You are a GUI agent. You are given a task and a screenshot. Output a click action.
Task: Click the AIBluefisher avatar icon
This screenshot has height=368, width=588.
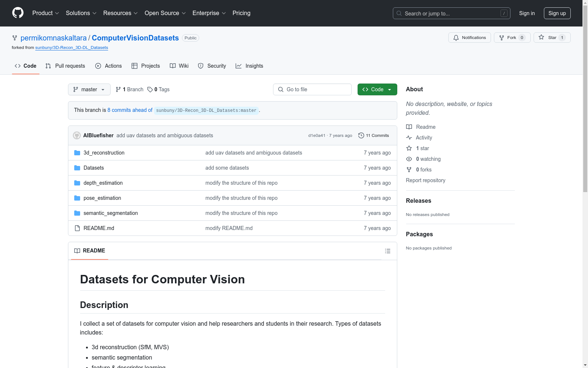coord(77,135)
